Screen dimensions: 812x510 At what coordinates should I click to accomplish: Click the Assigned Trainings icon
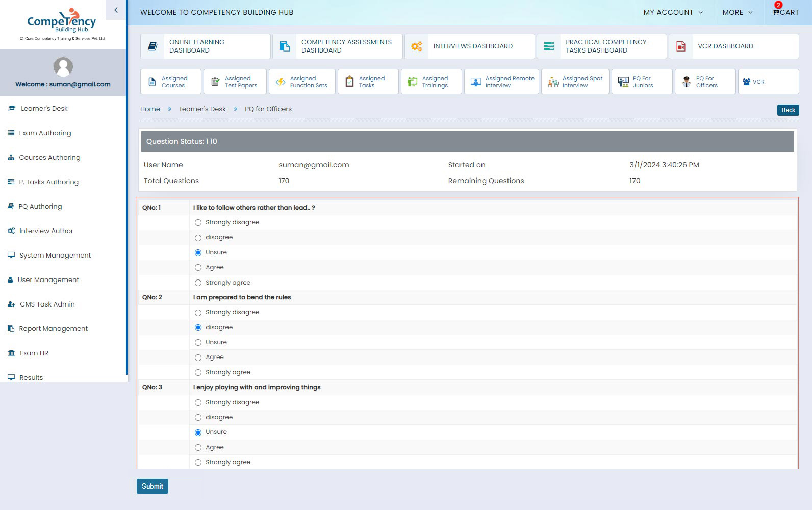[x=413, y=82]
